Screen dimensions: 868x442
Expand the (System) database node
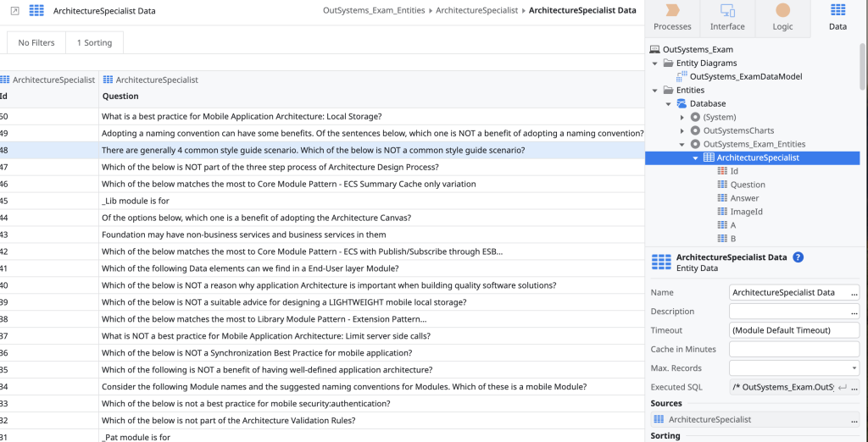pyautogui.click(x=682, y=118)
